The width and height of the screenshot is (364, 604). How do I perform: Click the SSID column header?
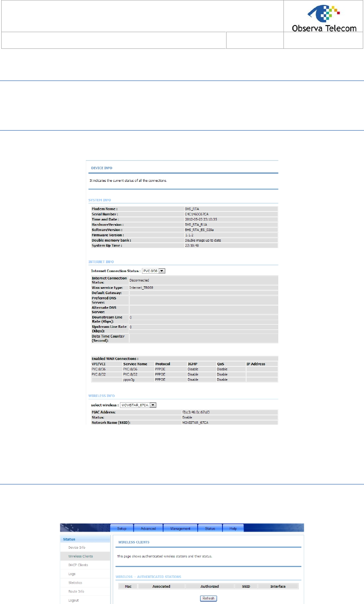246,587
